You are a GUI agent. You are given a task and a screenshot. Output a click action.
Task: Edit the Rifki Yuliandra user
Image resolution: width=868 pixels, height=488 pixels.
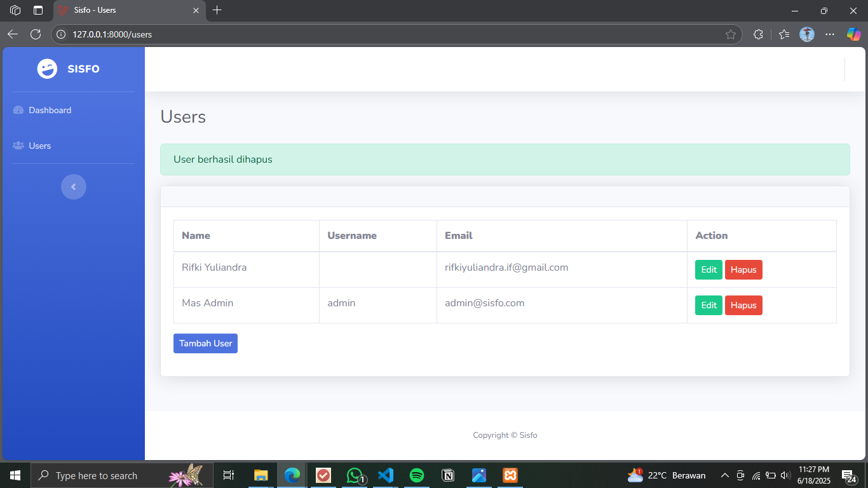tap(709, 269)
